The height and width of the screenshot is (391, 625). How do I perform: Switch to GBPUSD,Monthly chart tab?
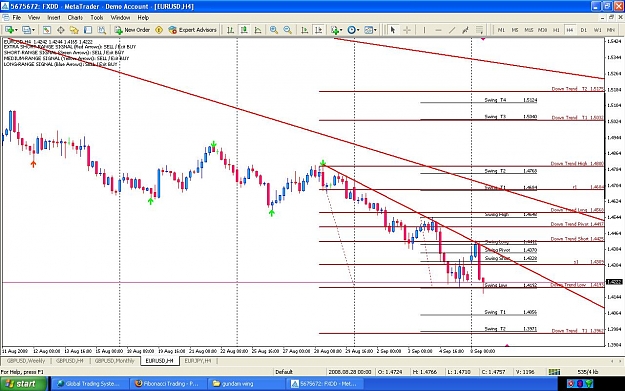coord(114,361)
